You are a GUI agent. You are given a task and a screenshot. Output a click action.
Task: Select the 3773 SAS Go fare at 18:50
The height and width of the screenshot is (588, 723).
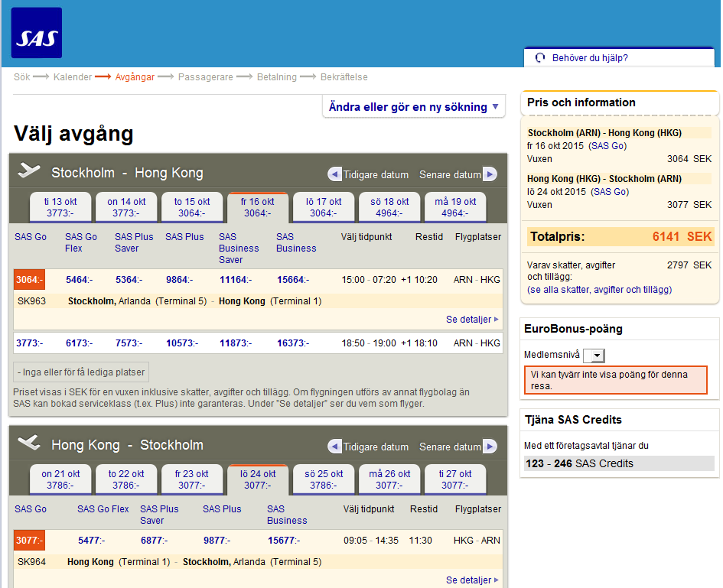[x=30, y=343]
